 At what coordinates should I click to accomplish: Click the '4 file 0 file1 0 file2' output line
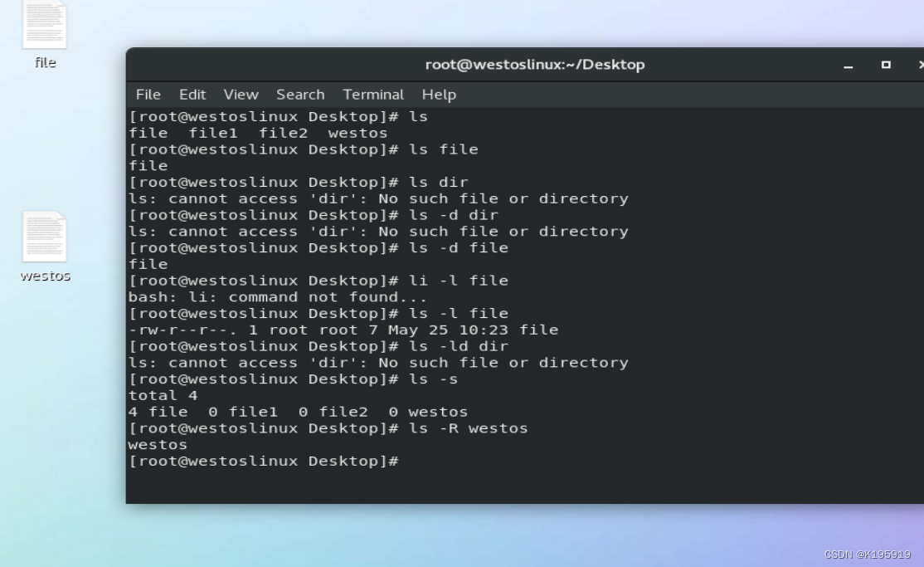[298, 412]
